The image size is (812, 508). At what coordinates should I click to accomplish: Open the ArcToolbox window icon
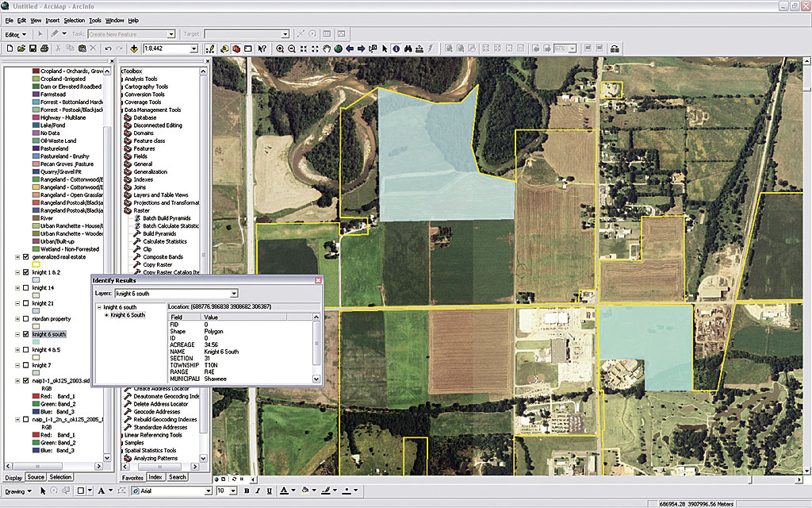click(x=236, y=48)
